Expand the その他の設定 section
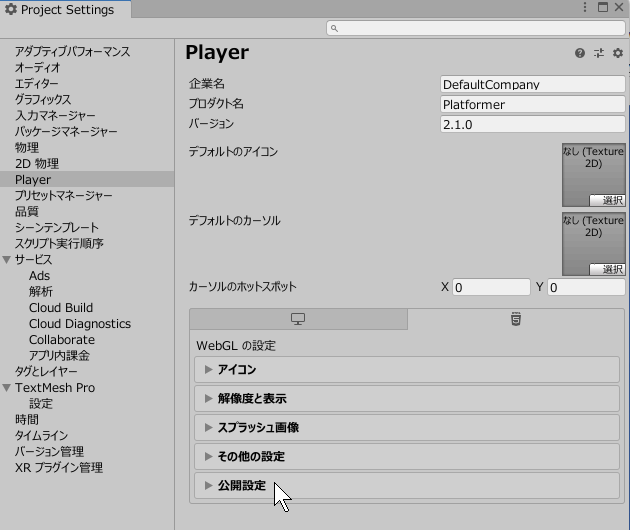630x530 pixels. click(x=407, y=456)
